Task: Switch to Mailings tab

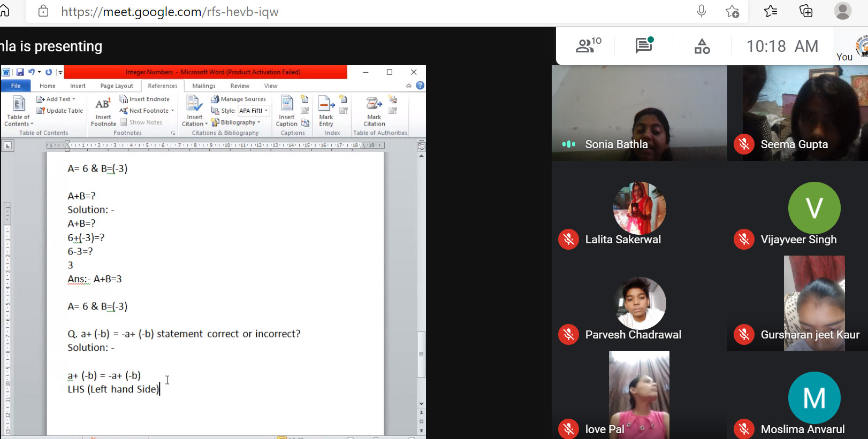Action: click(x=204, y=86)
